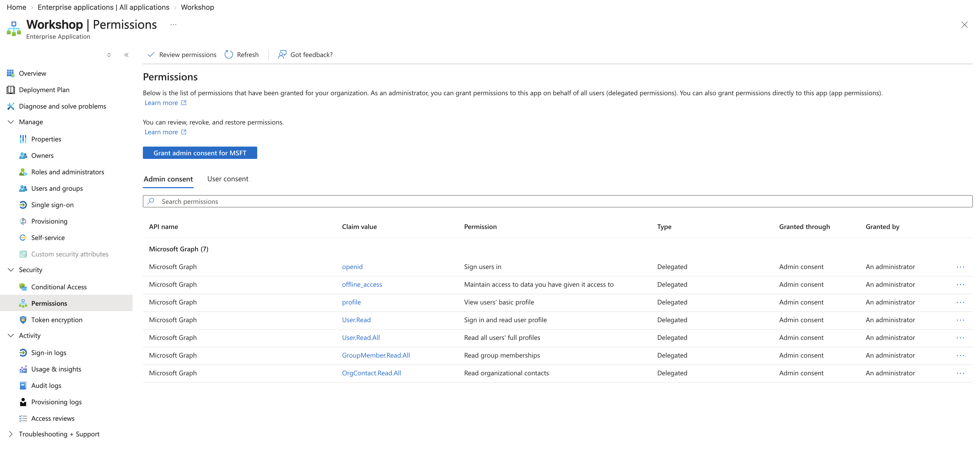Viewport: 980px width, 459px height.
Task: Click the Conditional Access icon
Action: (23, 287)
